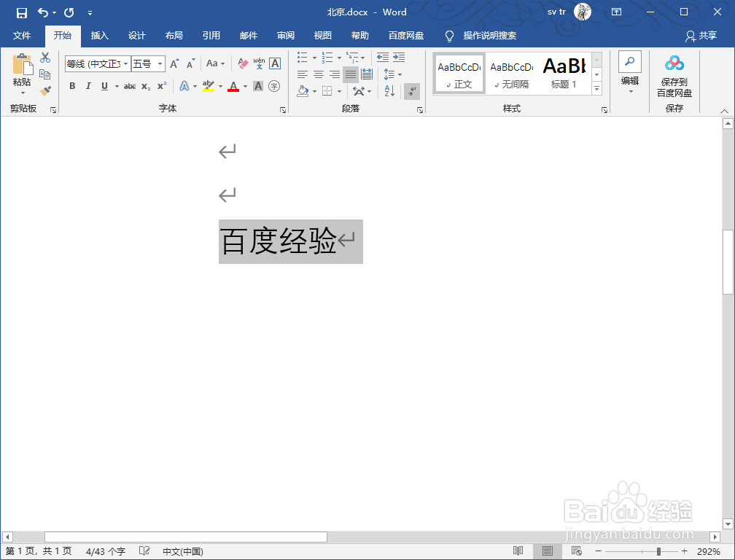
Task: Redo or repeat the last action
Action: tap(69, 12)
